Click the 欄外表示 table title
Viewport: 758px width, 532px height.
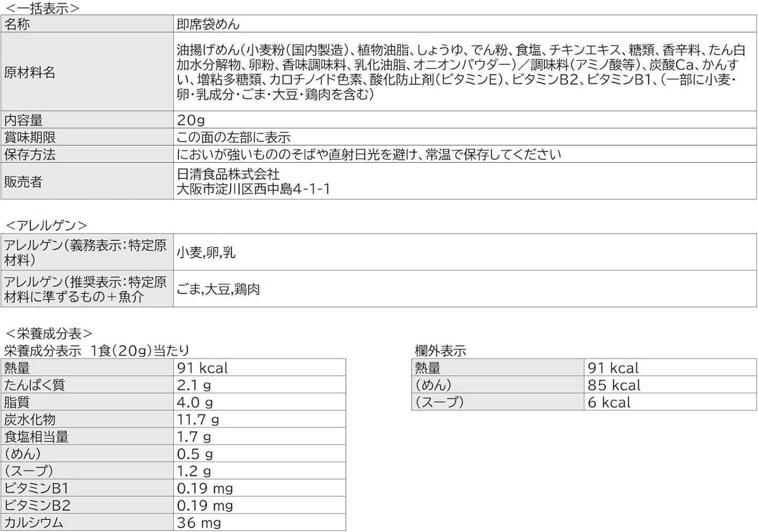tap(441, 351)
